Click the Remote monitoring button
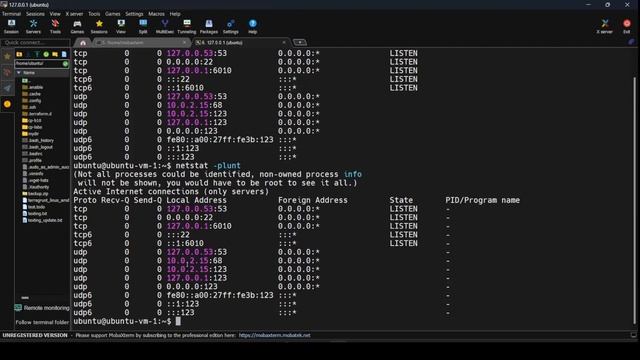Viewport: 640px width, 360px height. pos(42,308)
